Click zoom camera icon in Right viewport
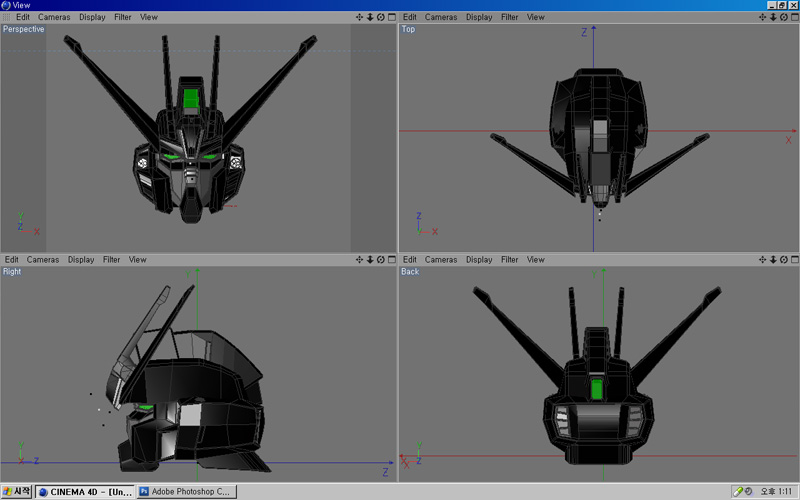The height and width of the screenshot is (500, 800). coord(370,260)
